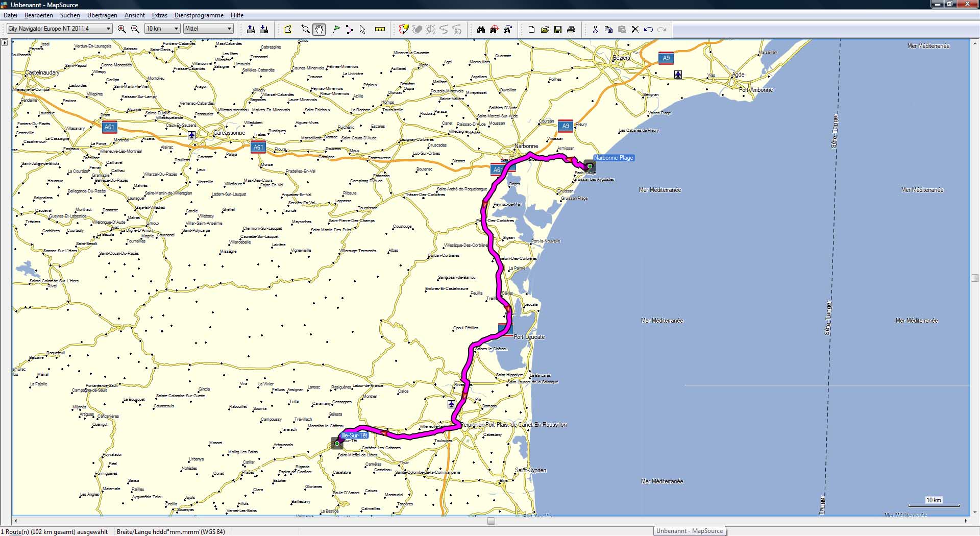The height and width of the screenshot is (536, 980).
Task: Open the Mittel detail level dropdown
Action: point(208,29)
